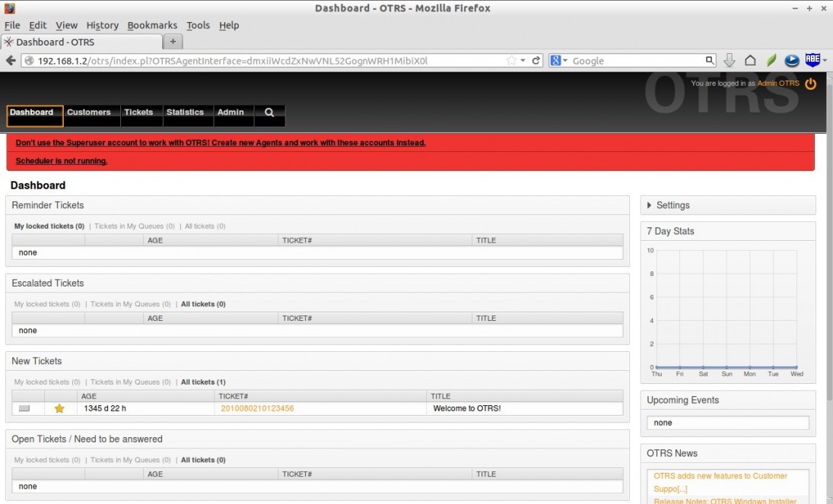Screen dimensions: 833x504
Task: Click the blue ABE shield icon
Action: point(812,60)
